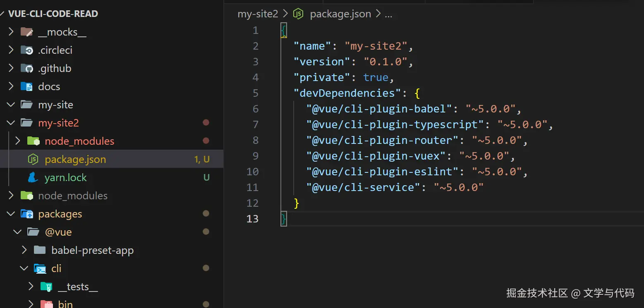Click "@vue/cli-plugin-eslint" on line 10
The height and width of the screenshot is (308, 644).
pos(383,172)
